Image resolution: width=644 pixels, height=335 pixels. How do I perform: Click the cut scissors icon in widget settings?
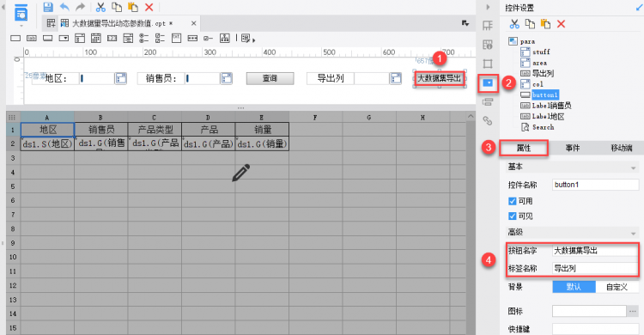(x=514, y=24)
